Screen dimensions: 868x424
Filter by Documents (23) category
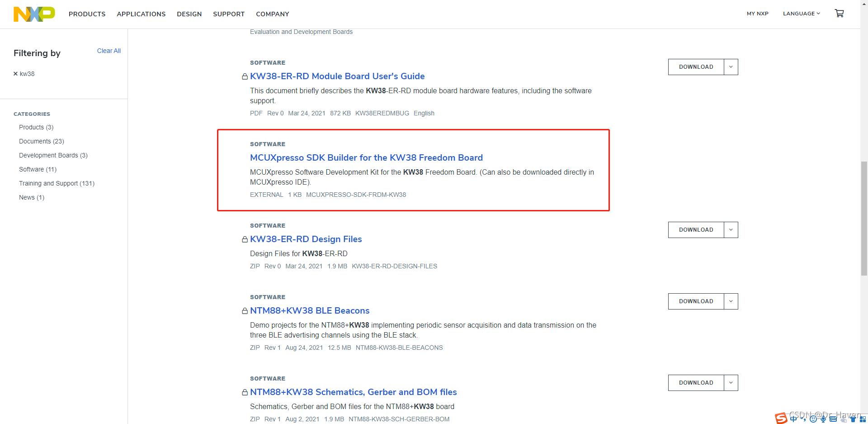(42, 141)
